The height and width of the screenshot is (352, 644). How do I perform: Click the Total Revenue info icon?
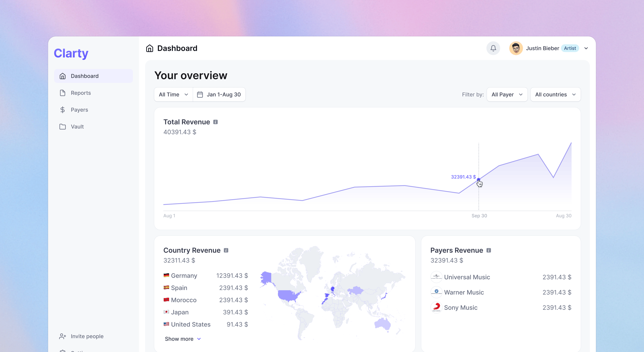[215, 122]
